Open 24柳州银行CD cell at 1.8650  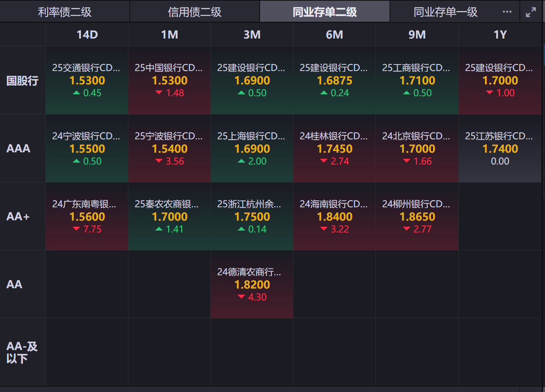pyautogui.click(x=417, y=216)
